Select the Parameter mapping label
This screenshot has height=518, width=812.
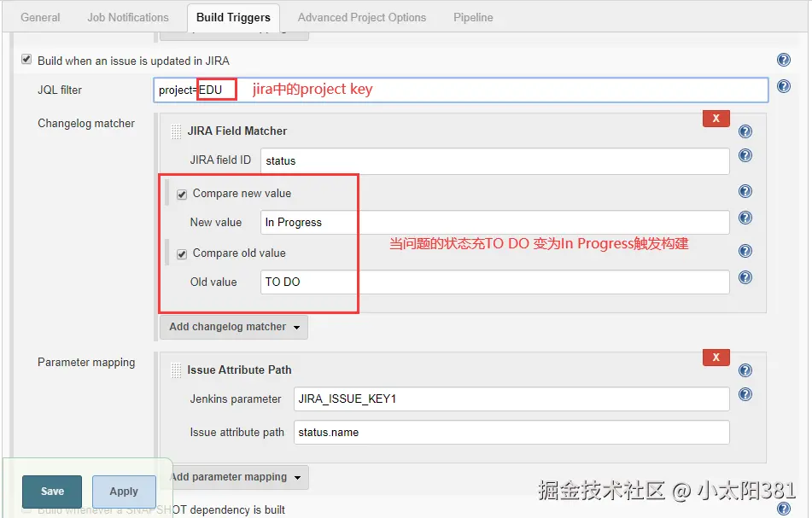[86, 363]
